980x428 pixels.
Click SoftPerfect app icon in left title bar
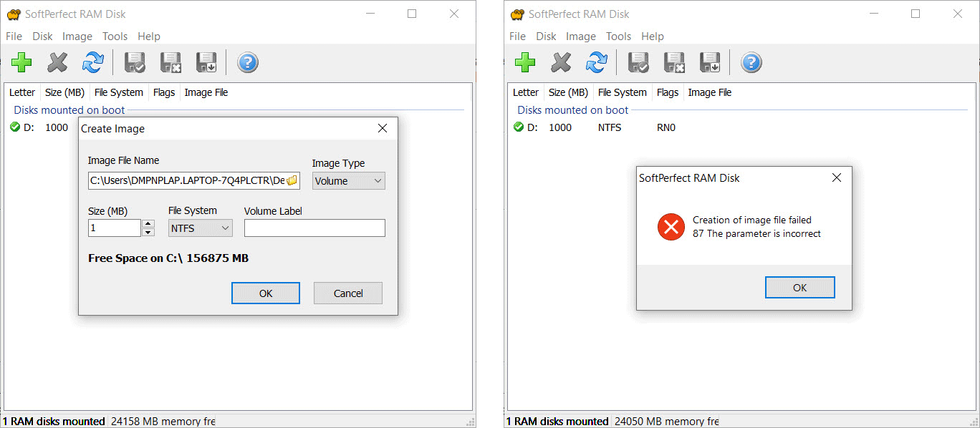pyautogui.click(x=14, y=14)
